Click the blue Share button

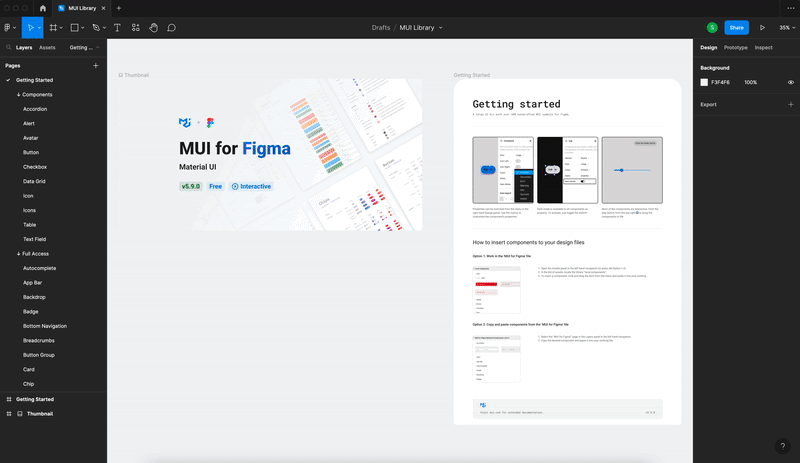[x=737, y=28]
